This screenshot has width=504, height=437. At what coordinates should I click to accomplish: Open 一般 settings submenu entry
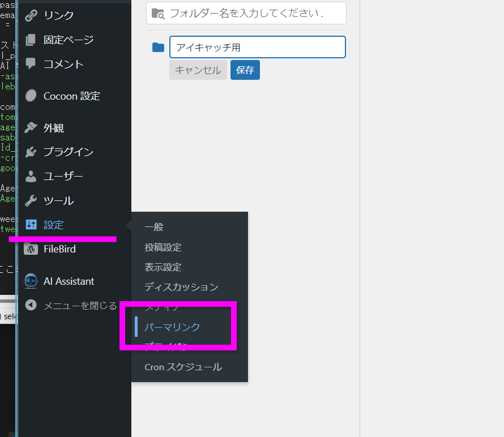pos(154,227)
